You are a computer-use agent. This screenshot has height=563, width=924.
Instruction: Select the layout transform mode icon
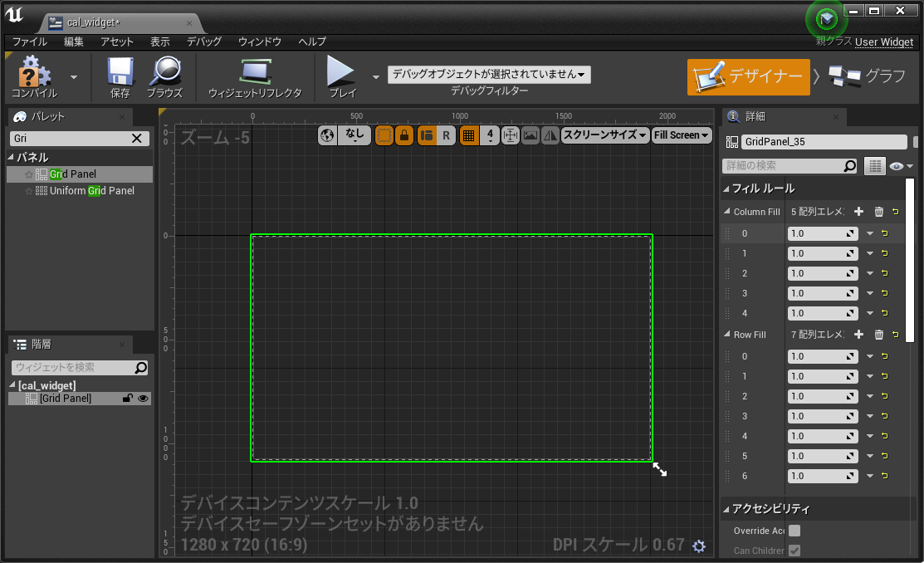427,135
